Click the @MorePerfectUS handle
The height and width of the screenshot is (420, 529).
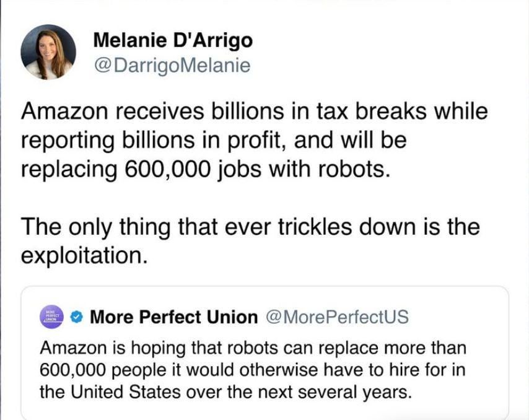point(337,317)
